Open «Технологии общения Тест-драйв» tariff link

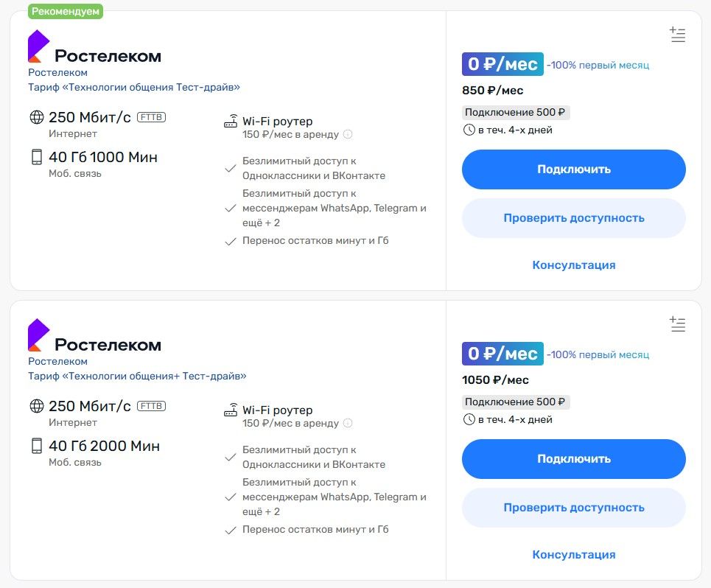(134, 87)
